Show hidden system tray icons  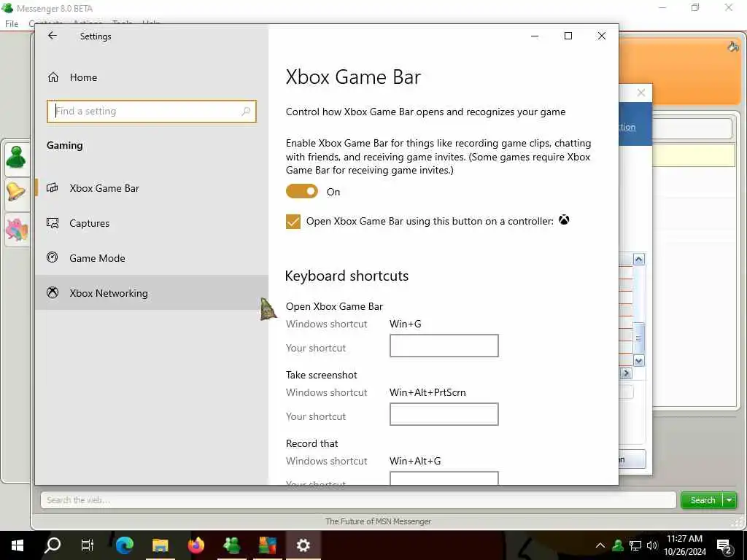600,545
